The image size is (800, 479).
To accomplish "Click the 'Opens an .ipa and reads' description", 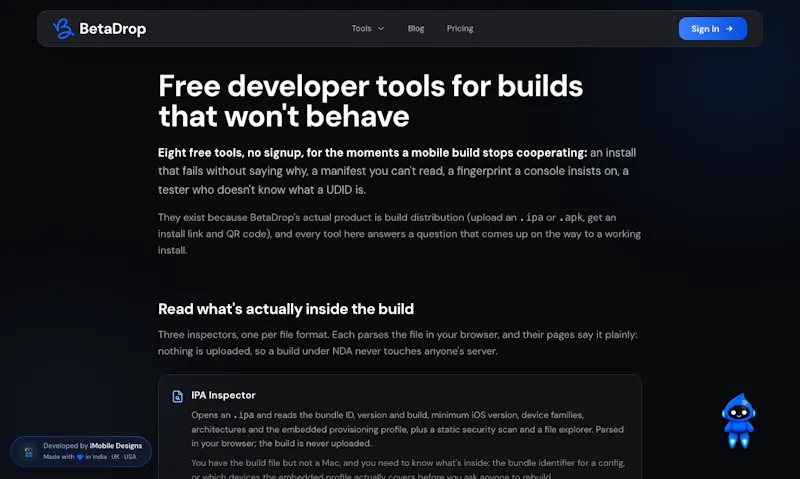I will tap(407, 429).
